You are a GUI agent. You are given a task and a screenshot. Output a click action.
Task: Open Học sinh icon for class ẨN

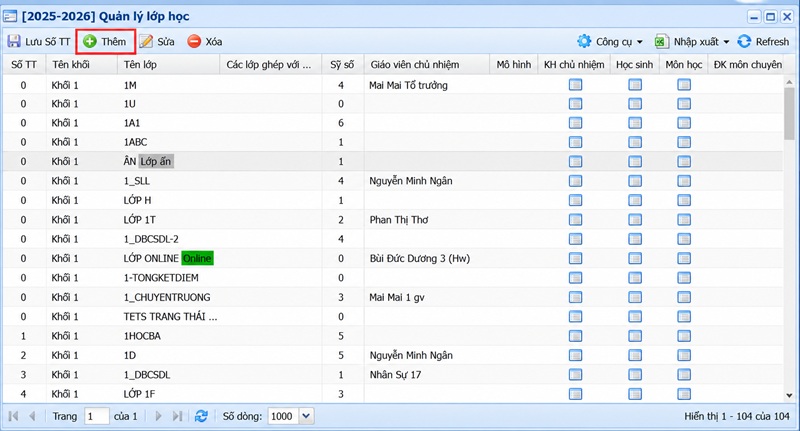coord(635,162)
